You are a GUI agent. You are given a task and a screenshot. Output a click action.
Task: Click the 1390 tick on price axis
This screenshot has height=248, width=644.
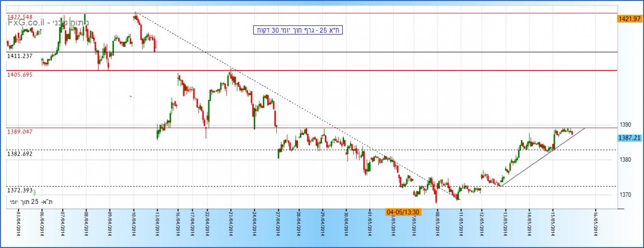(625, 124)
